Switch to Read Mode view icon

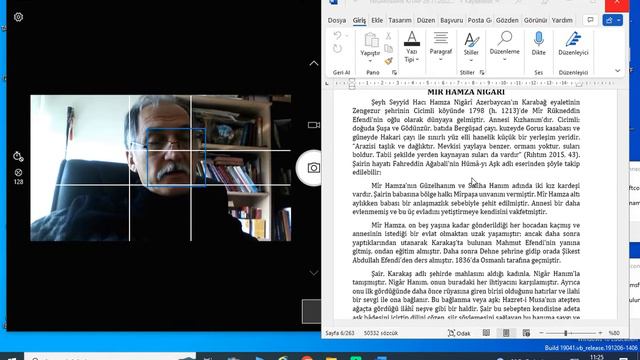pos(486,333)
